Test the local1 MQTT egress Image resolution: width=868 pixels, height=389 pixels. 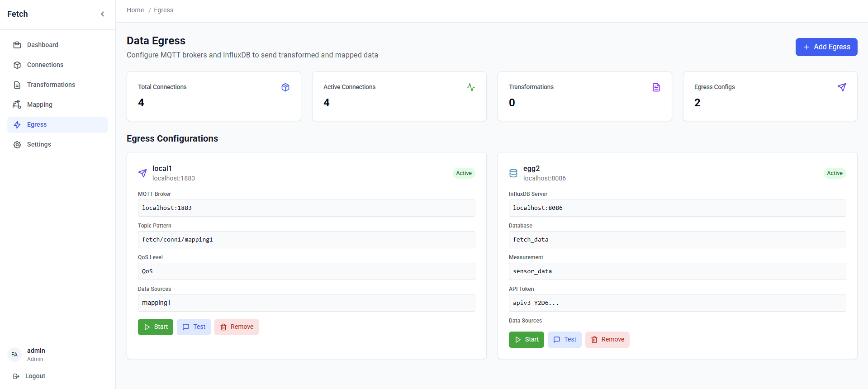click(194, 327)
